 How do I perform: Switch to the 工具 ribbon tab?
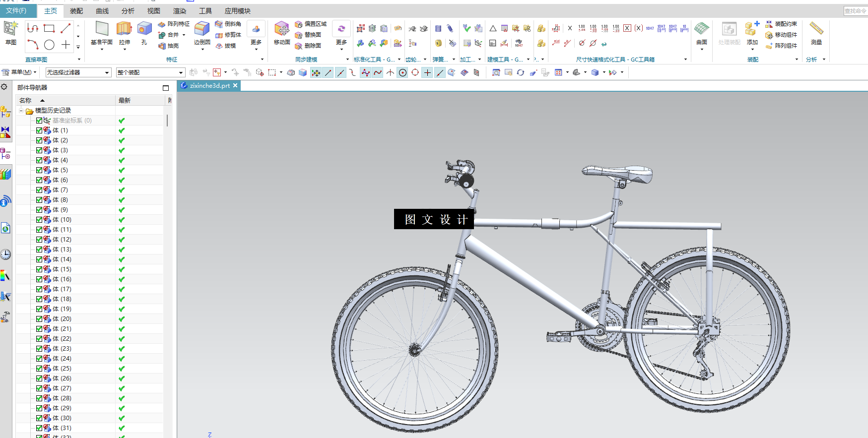[205, 11]
